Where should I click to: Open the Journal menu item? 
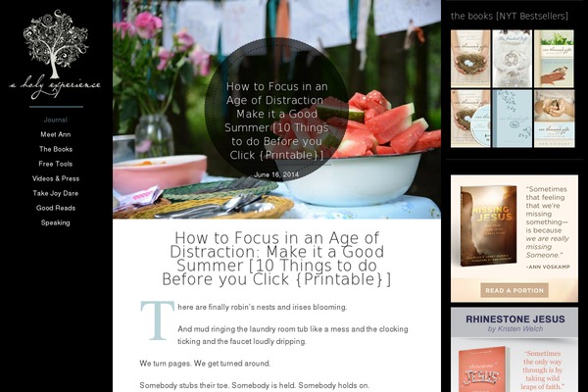[56, 120]
